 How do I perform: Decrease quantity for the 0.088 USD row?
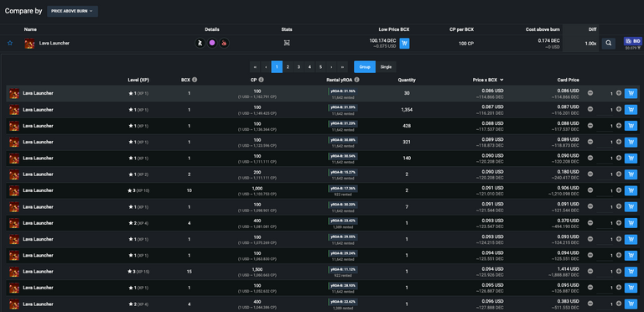coord(590,126)
